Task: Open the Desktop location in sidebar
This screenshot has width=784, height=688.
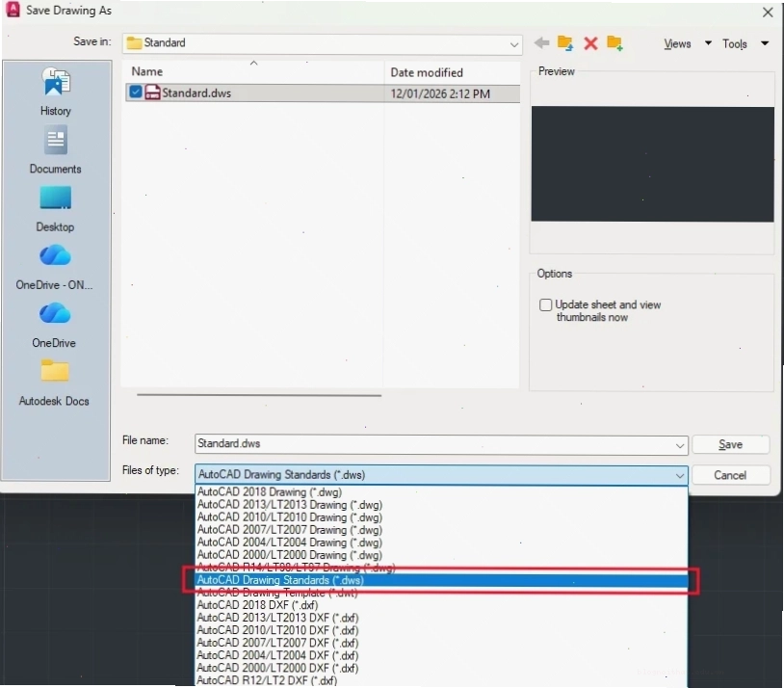Action: (x=56, y=209)
